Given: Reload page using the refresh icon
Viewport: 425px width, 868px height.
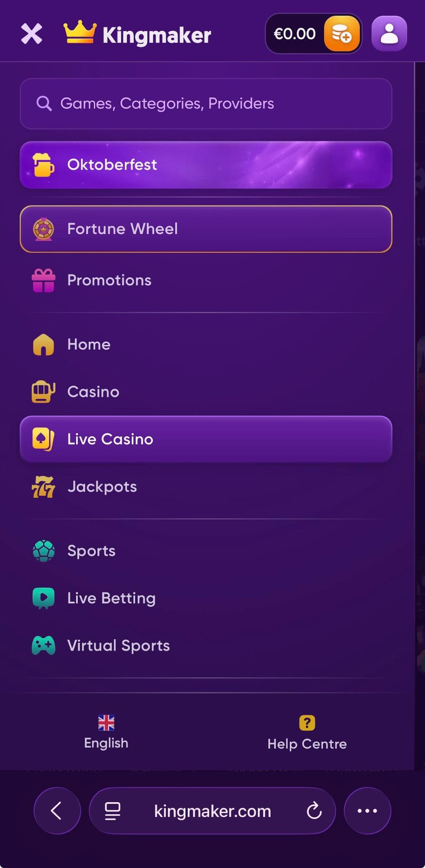Looking at the screenshot, I should [x=314, y=811].
